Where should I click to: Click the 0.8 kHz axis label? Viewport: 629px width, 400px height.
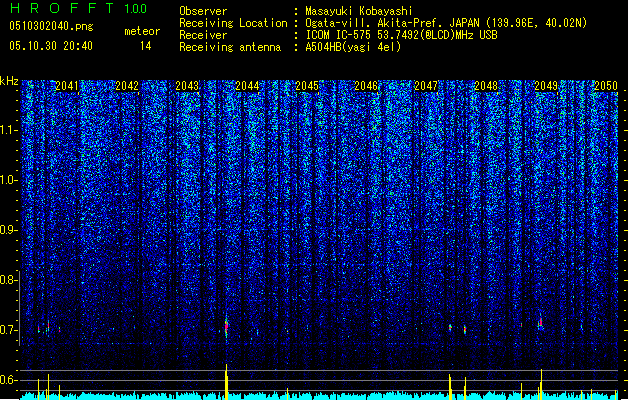8,280
